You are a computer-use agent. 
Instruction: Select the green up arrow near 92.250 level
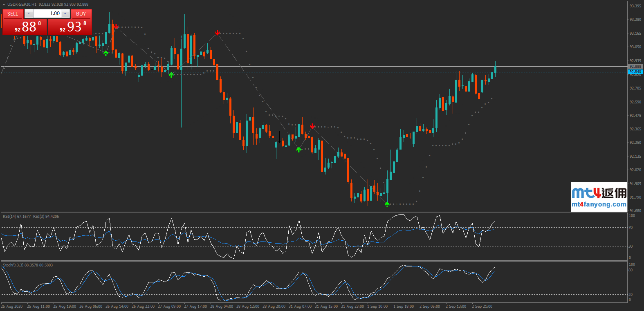point(299,150)
